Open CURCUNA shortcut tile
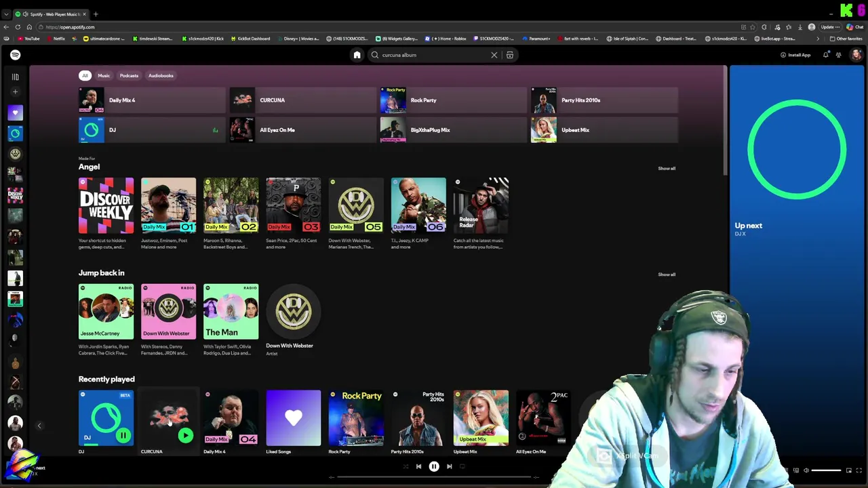Screen dimensions: 868x488 click(302, 100)
